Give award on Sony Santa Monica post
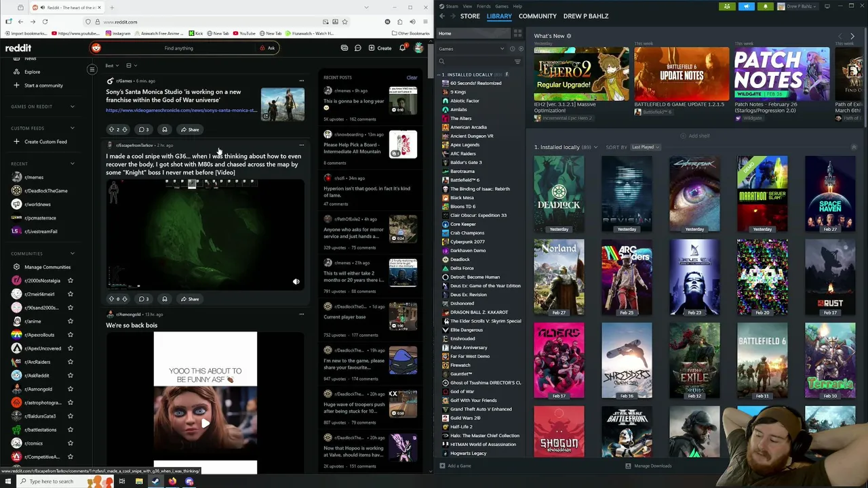The width and height of the screenshot is (868, 488). (x=164, y=129)
